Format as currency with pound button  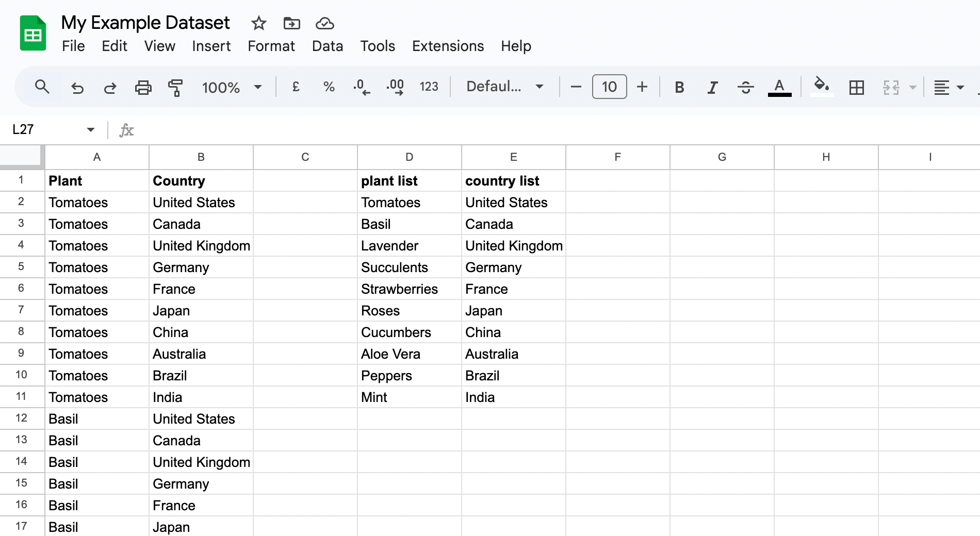(x=296, y=87)
